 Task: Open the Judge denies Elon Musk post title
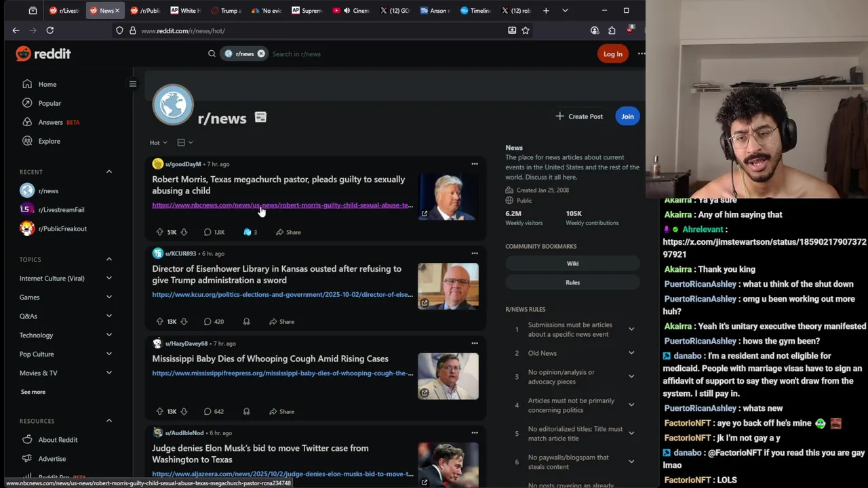click(260, 453)
